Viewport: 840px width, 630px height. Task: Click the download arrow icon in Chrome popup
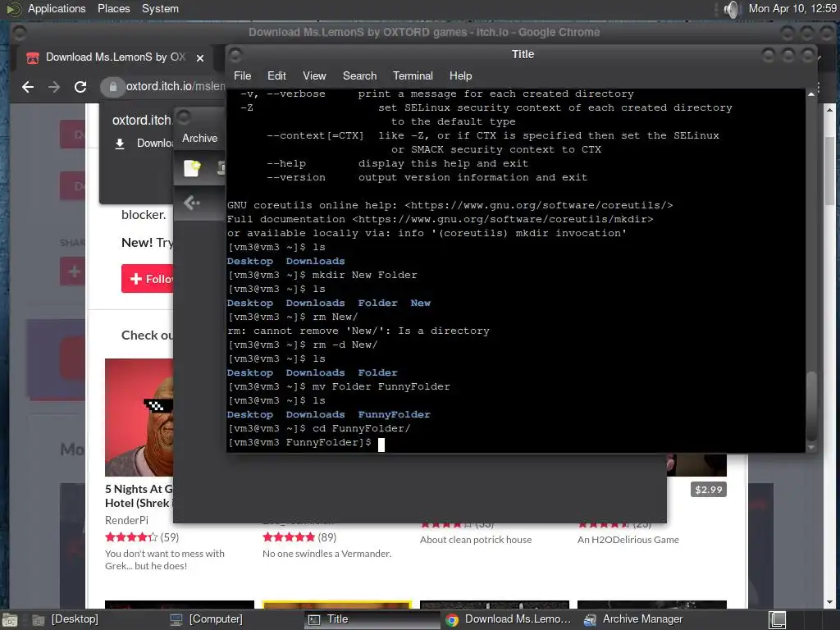(120, 144)
